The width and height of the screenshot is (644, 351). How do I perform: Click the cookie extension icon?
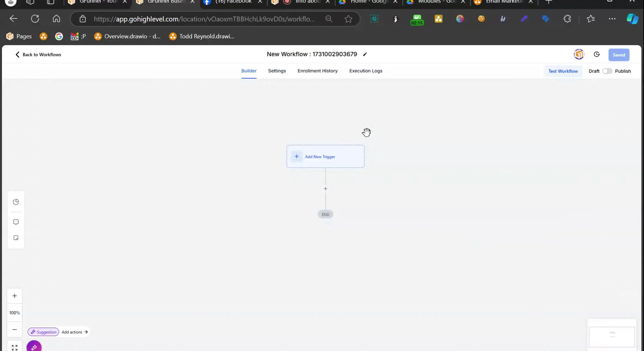coord(481,19)
